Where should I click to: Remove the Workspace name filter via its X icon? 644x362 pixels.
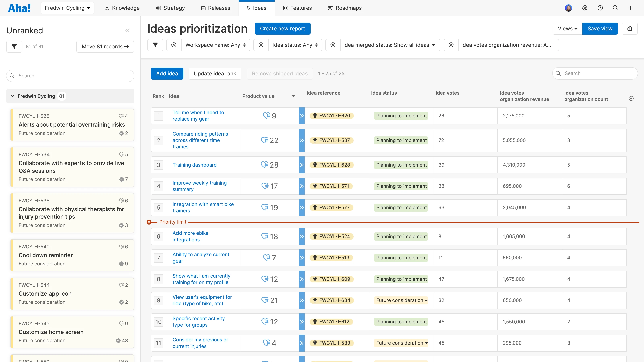coord(174,45)
